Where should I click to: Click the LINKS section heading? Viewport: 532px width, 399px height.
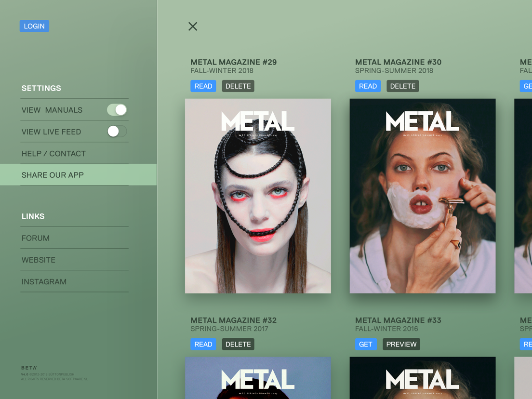click(x=33, y=216)
